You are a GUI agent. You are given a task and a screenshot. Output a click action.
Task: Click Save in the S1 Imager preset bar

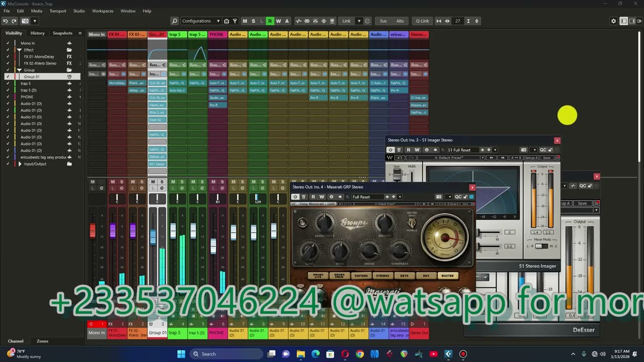pos(546,158)
